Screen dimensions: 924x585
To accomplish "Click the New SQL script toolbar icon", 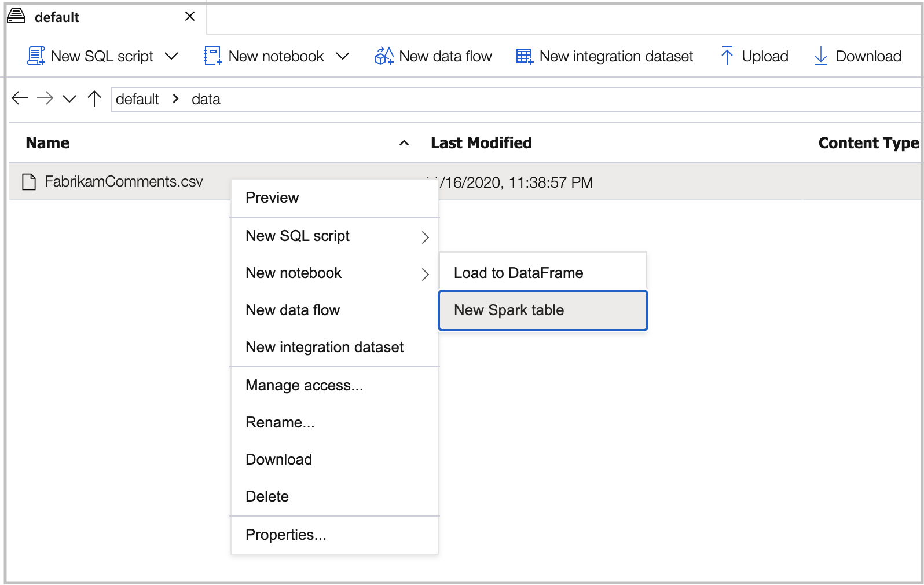I will [x=36, y=56].
